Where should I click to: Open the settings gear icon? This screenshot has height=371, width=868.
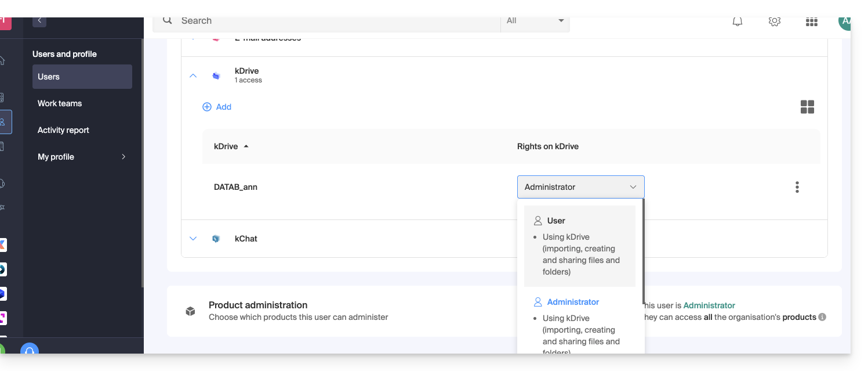(x=774, y=21)
